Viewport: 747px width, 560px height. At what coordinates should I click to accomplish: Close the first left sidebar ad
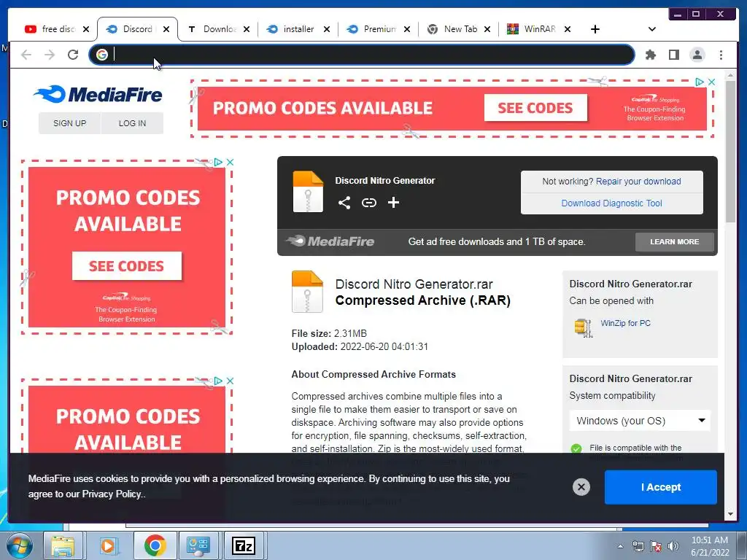pos(230,162)
